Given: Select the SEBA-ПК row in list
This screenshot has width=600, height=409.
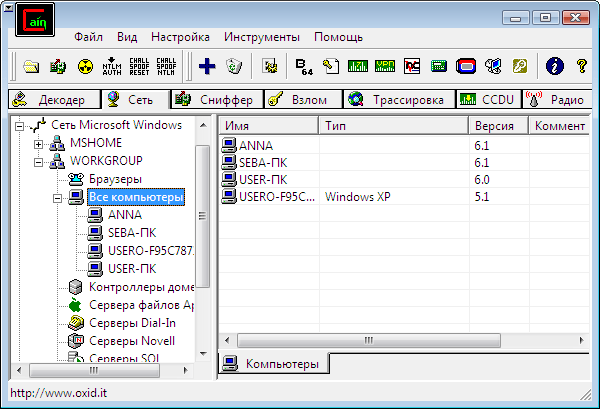Looking at the screenshot, I should coord(405,163).
